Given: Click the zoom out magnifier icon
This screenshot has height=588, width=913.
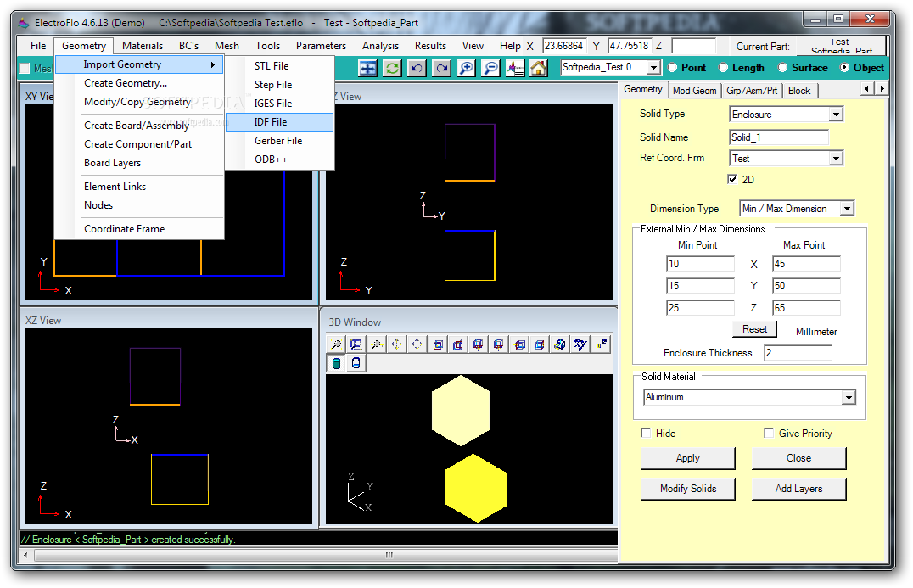Looking at the screenshot, I should [x=490, y=68].
